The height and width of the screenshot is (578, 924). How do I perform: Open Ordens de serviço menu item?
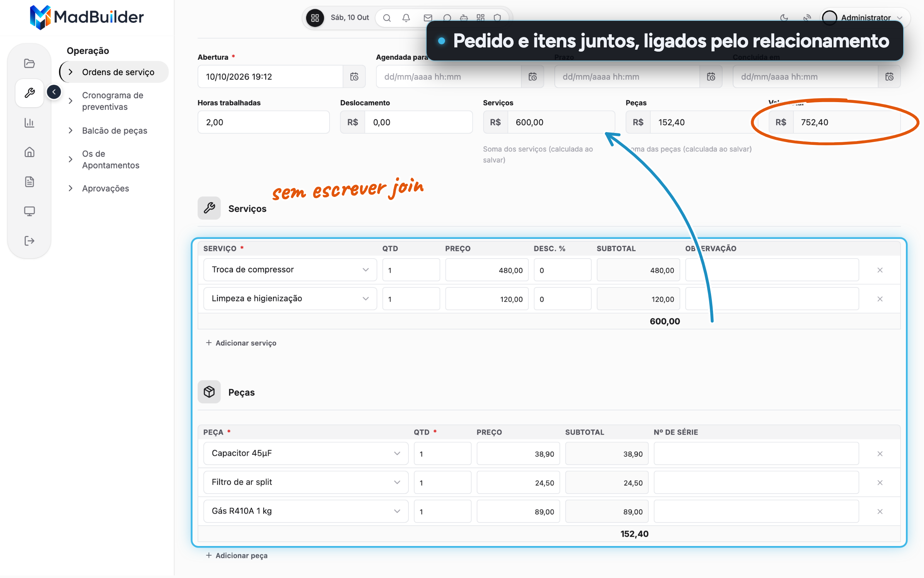click(114, 72)
